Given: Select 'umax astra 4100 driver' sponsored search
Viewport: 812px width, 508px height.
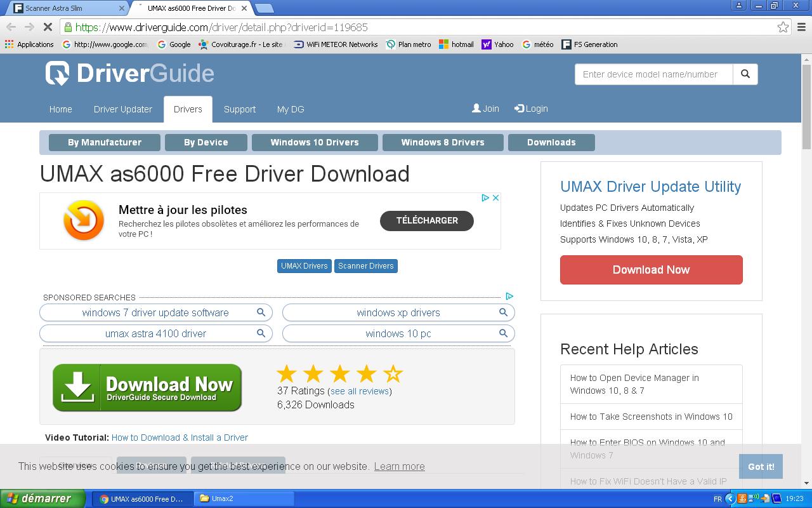Looking at the screenshot, I should pyautogui.click(x=156, y=333).
